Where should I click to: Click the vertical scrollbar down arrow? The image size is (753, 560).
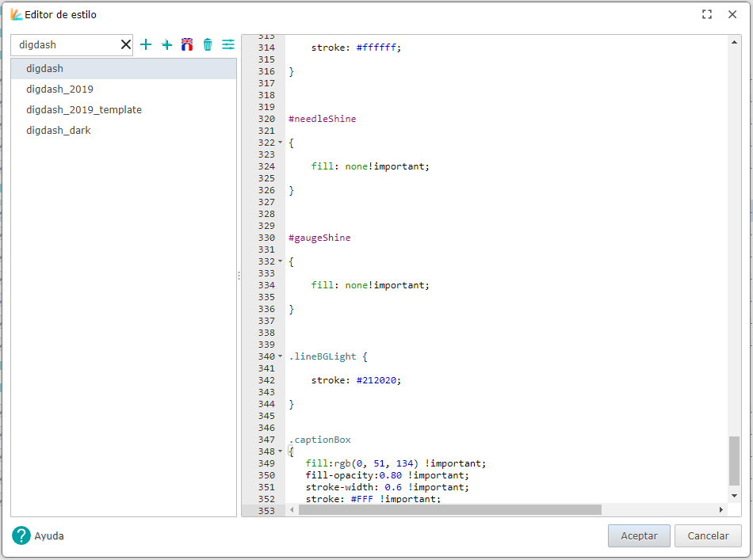[x=734, y=496]
